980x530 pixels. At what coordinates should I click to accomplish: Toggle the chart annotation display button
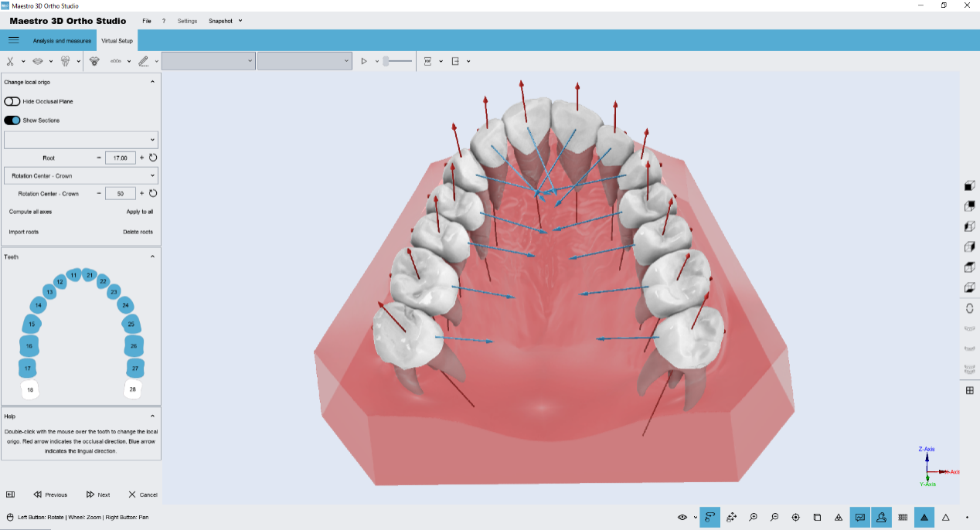(x=859, y=517)
